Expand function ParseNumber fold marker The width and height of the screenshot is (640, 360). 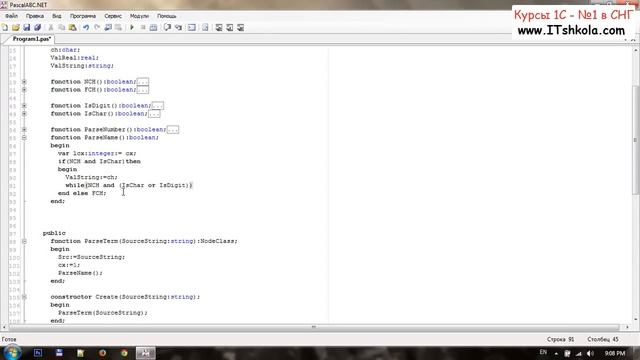tap(24, 129)
